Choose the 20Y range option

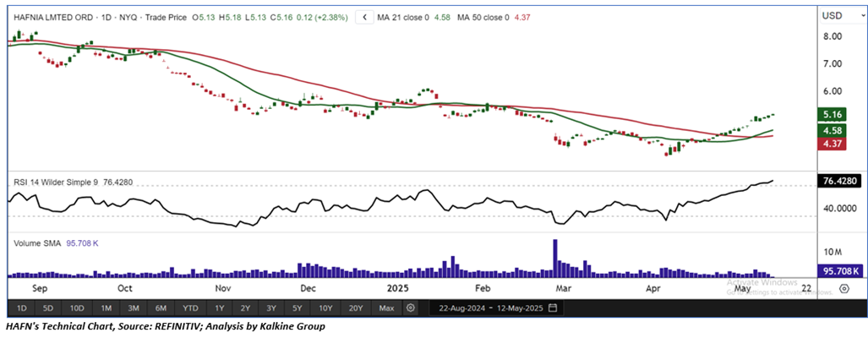355,308
